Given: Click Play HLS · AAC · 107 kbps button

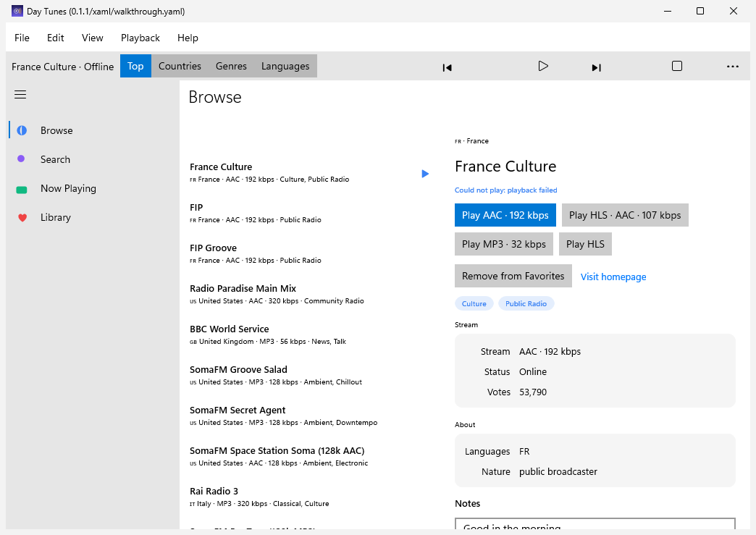Looking at the screenshot, I should pyautogui.click(x=625, y=215).
